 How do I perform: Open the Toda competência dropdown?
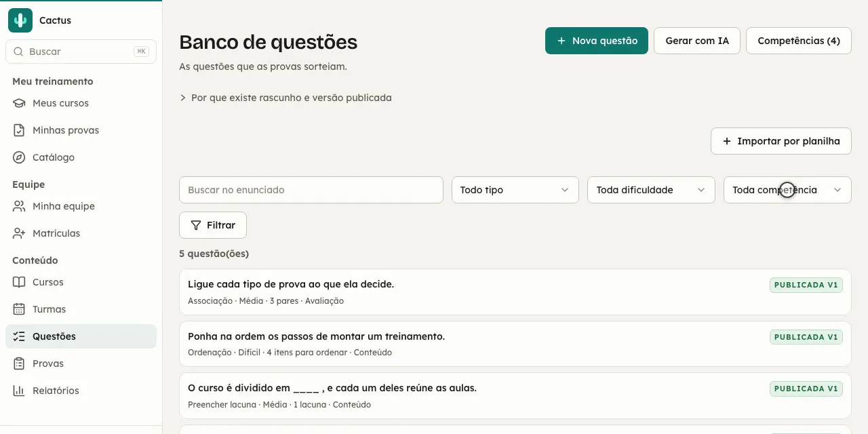[x=787, y=190]
